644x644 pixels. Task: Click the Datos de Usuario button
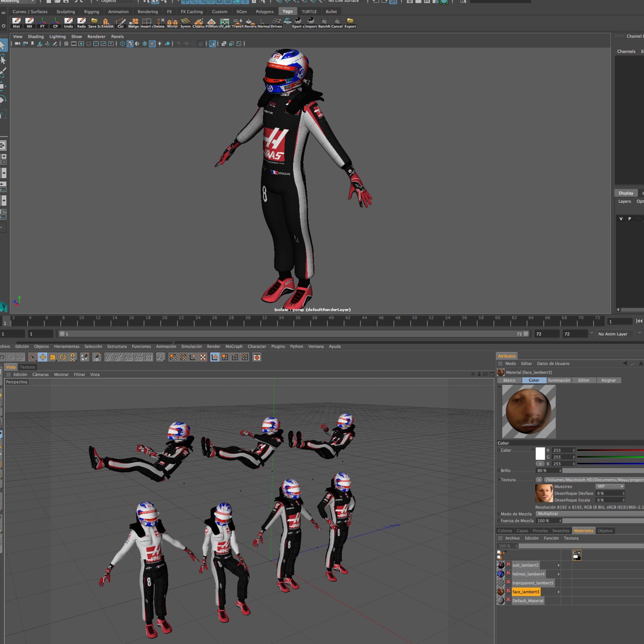point(553,363)
